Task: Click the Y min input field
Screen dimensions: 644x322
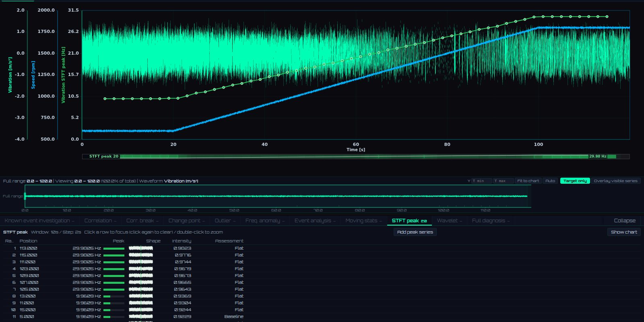Action: [x=481, y=181]
